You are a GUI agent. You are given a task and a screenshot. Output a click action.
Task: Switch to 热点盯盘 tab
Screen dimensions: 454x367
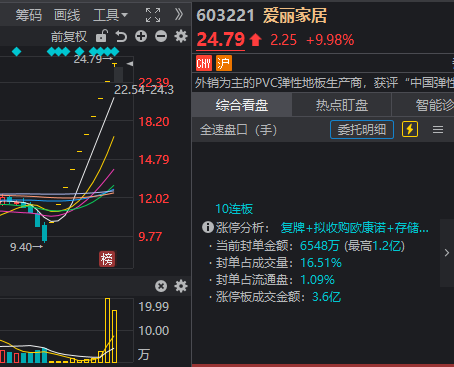pos(342,105)
